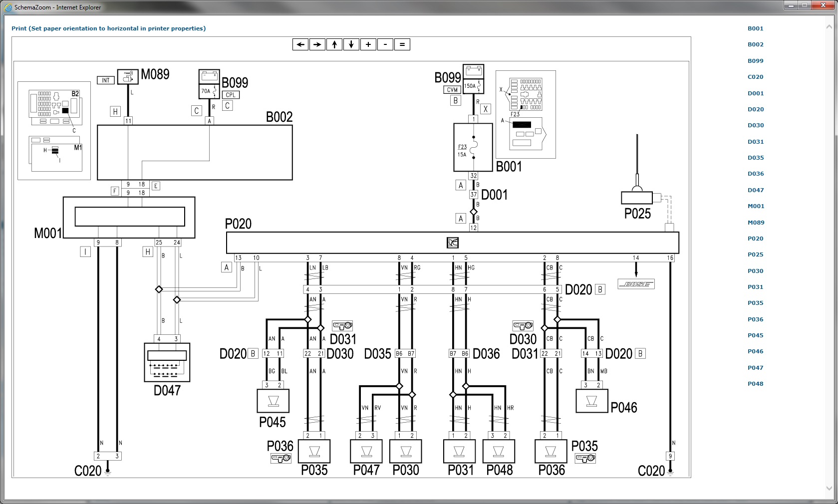
Task: Pan the schematic up with the up arrow button
Action: click(334, 44)
